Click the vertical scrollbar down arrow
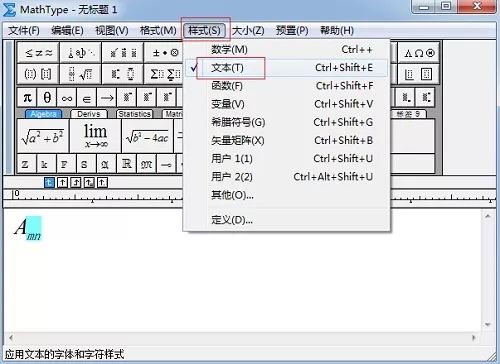The width and height of the screenshot is (500, 364). [x=488, y=324]
